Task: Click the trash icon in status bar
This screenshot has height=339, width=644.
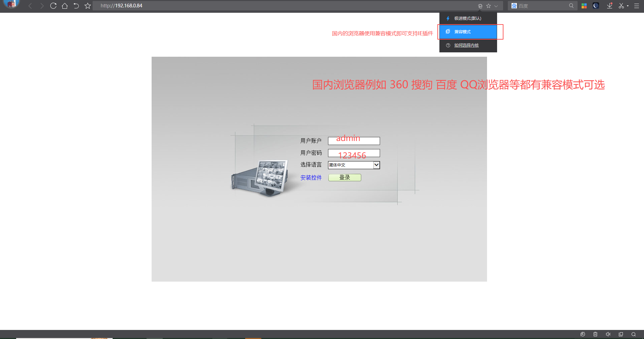Action: [595, 334]
